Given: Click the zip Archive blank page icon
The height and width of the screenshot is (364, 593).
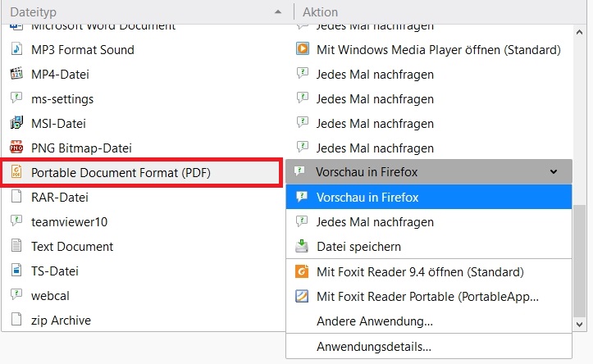Looking at the screenshot, I should pyautogui.click(x=16, y=320).
